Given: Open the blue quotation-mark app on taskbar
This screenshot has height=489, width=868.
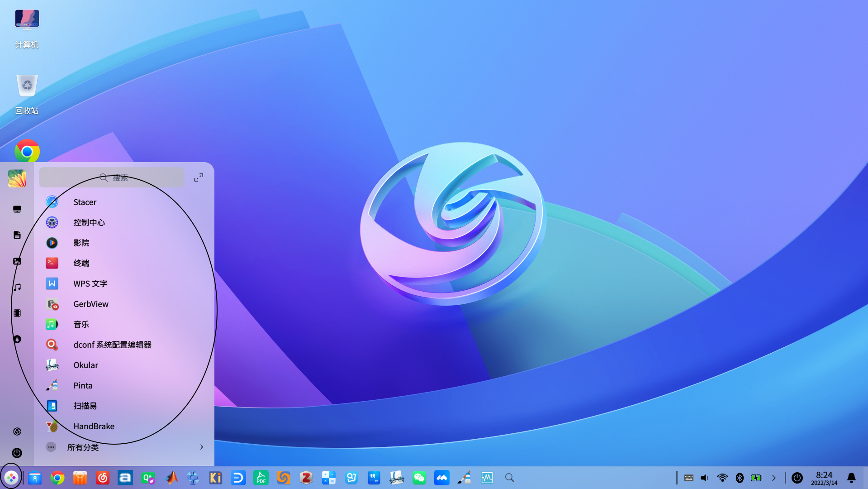Looking at the screenshot, I should click(x=374, y=478).
